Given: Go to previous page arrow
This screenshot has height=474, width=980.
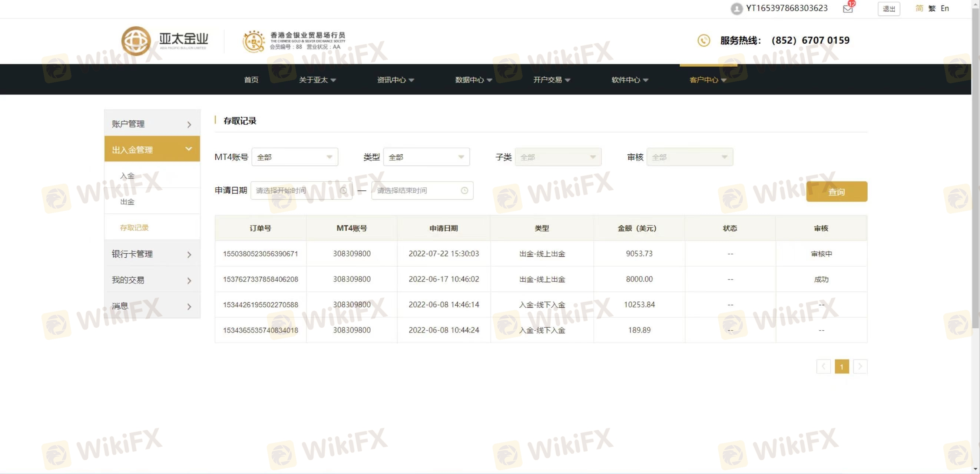Looking at the screenshot, I should click(823, 367).
